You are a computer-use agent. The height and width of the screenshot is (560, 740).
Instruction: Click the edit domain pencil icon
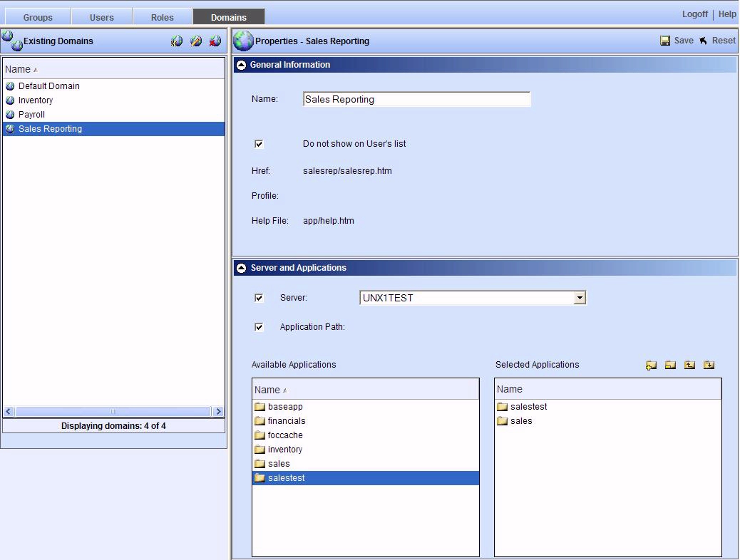tap(196, 41)
